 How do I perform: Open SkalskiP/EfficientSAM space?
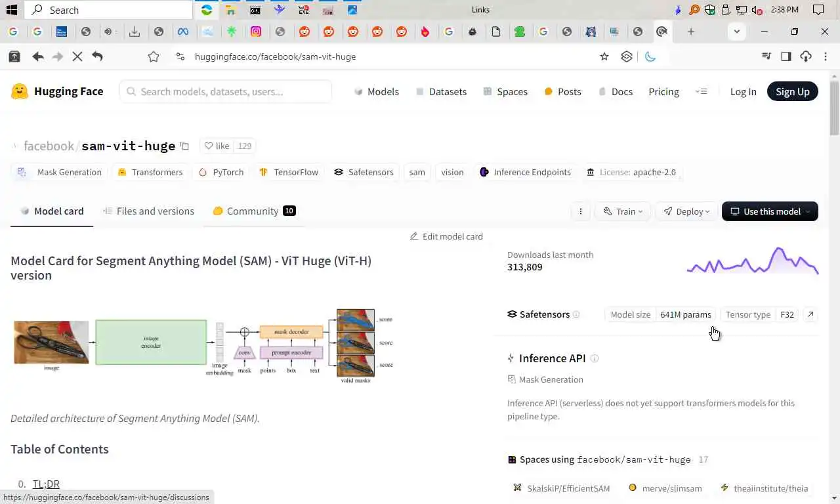tap(561, 488)
